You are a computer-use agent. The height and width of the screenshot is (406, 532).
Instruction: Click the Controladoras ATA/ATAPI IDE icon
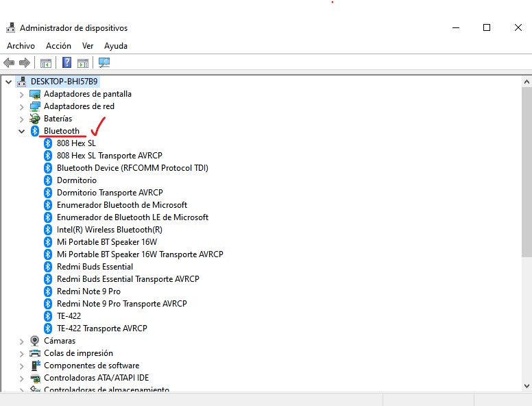(x=35, y=378)
